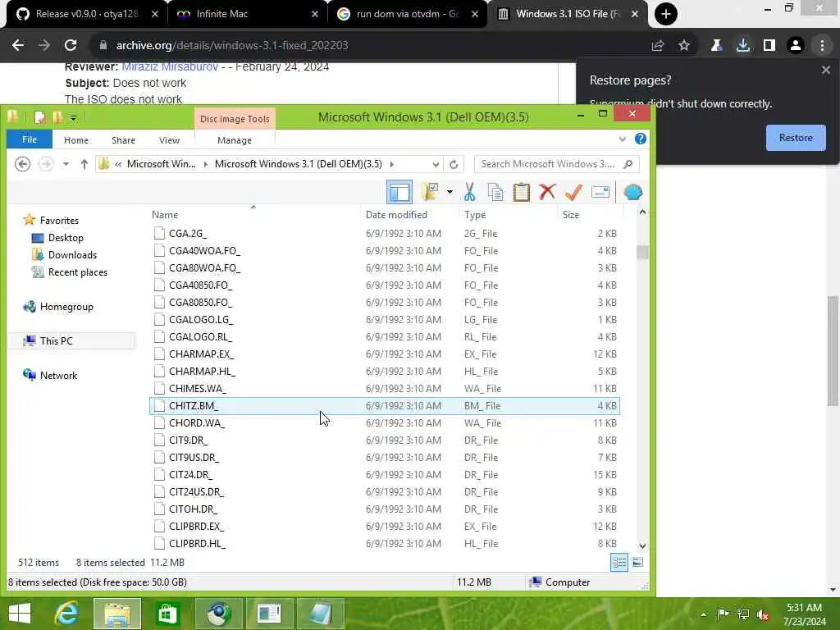Open Chrome downloads icon

coord(743,46)
